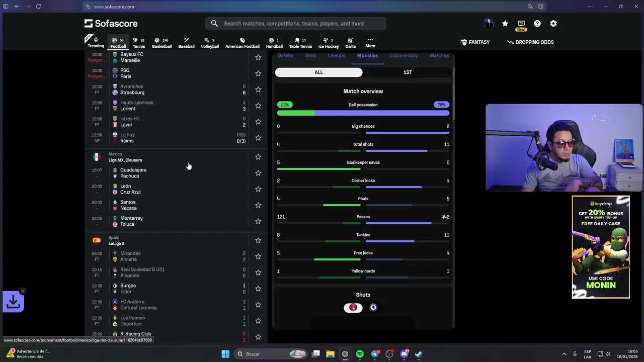Select the Ice Hockey icon
The image size is (644, 362).
[x=329, y=43]
